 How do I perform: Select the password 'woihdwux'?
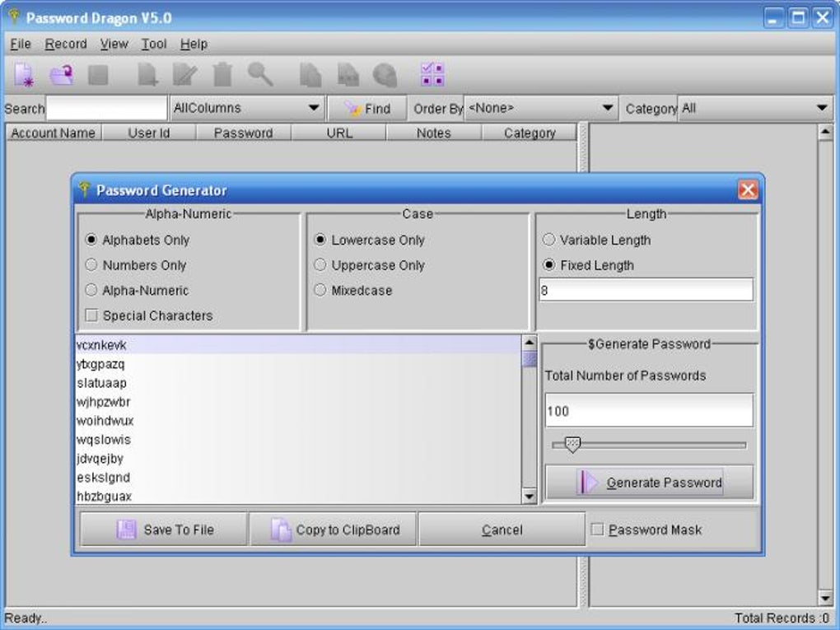tap(298, 421)
